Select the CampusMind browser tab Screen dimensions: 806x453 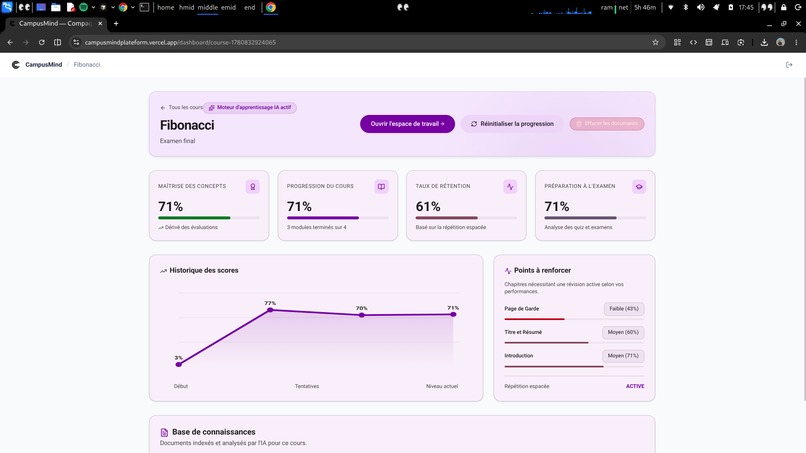[56, 23]
